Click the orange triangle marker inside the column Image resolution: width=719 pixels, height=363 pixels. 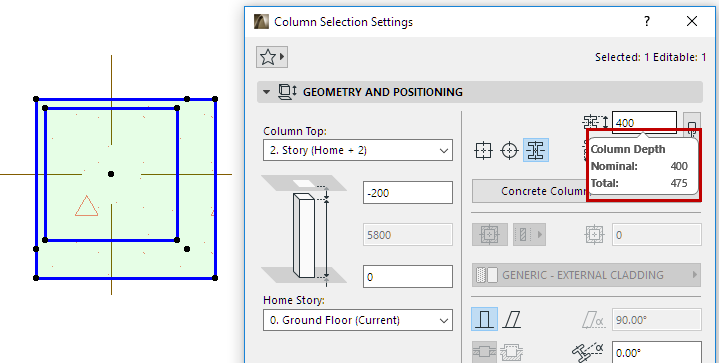click(86, 206)
